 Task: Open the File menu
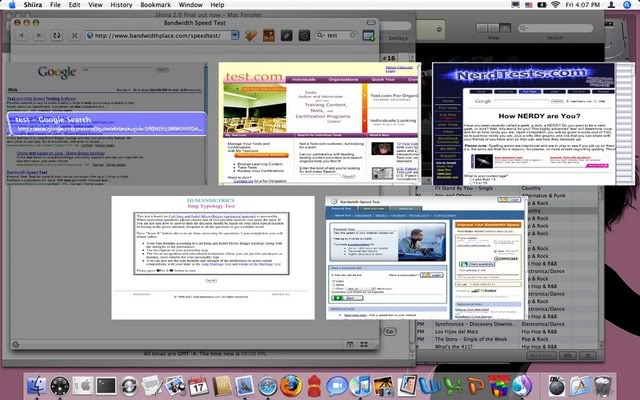(x=55, y=5)
